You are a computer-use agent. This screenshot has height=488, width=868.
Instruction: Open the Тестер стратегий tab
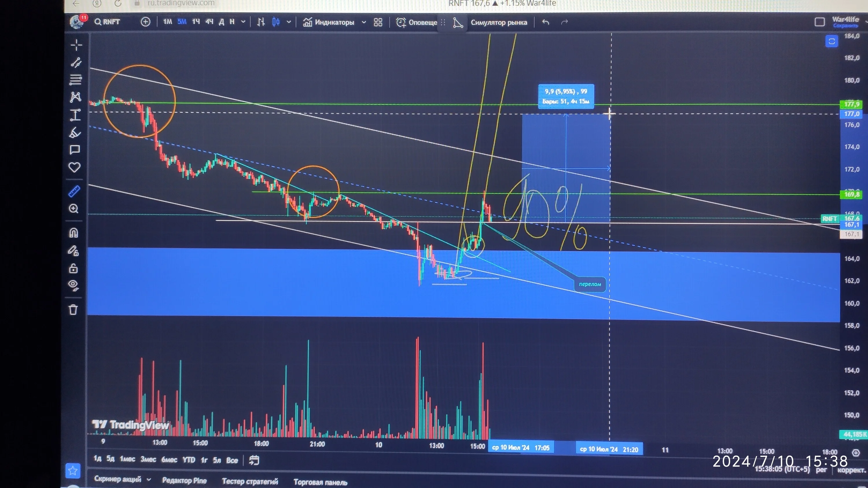pos(250,482)
